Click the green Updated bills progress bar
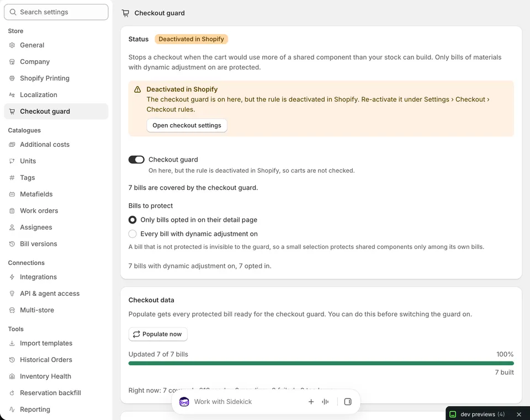530x420 pixels. click(x=321, y=363)
